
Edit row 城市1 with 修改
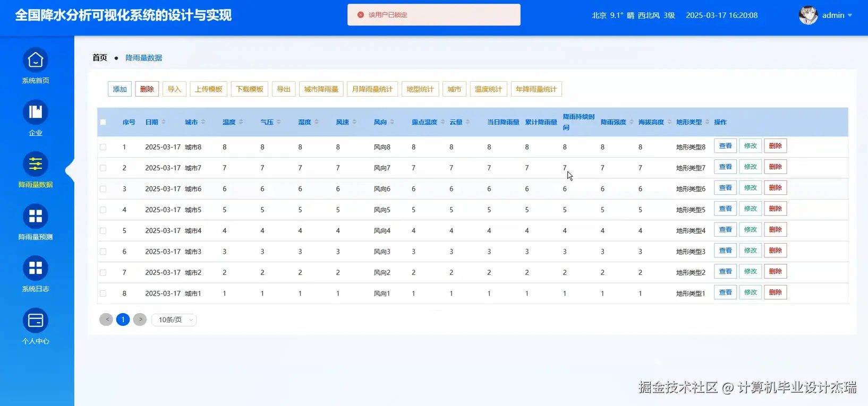coord(751,292)
